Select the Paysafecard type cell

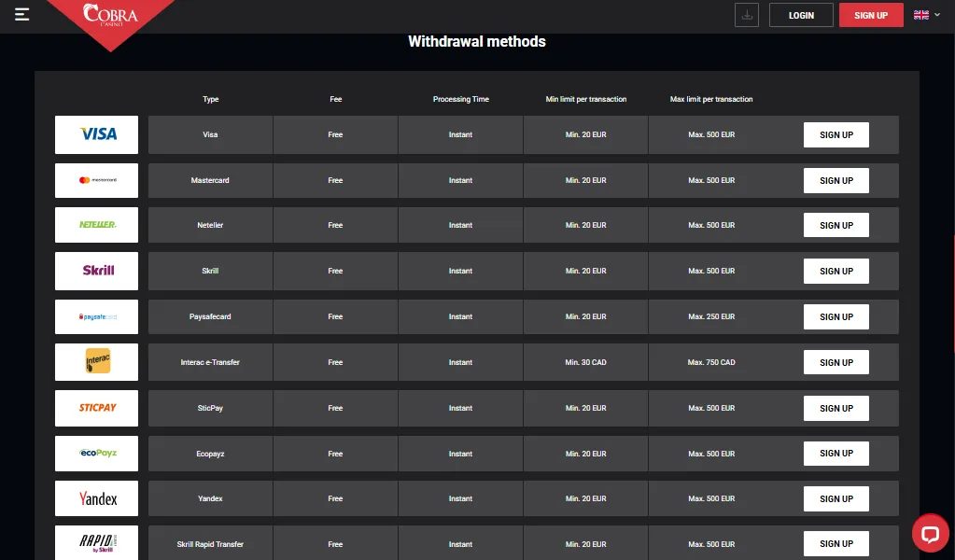tap(210, 316)
